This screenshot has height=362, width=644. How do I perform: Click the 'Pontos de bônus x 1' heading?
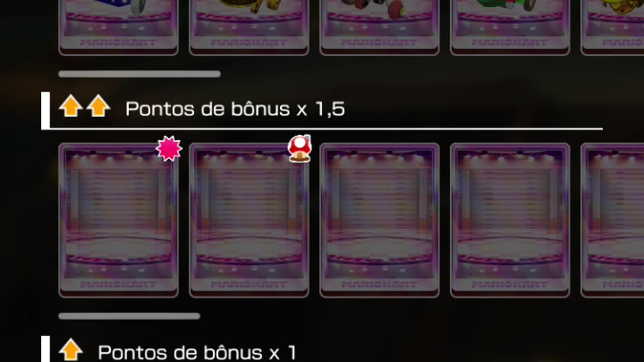coord(197,352)
